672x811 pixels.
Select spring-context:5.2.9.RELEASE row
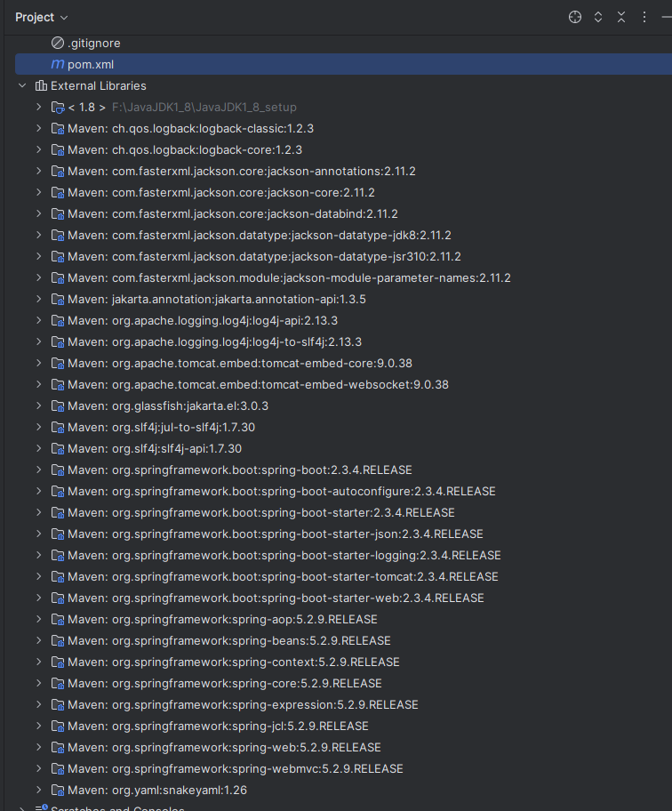click(234, 662)
